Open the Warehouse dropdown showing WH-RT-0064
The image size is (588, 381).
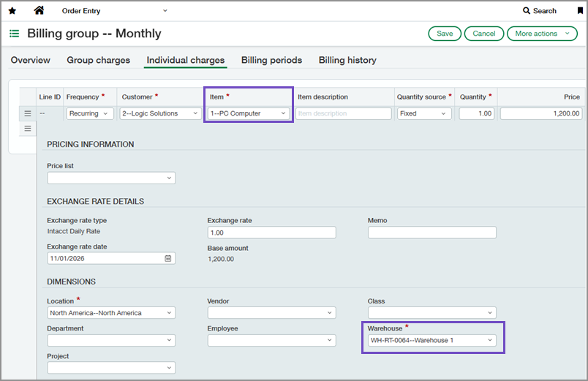(432, 340)
